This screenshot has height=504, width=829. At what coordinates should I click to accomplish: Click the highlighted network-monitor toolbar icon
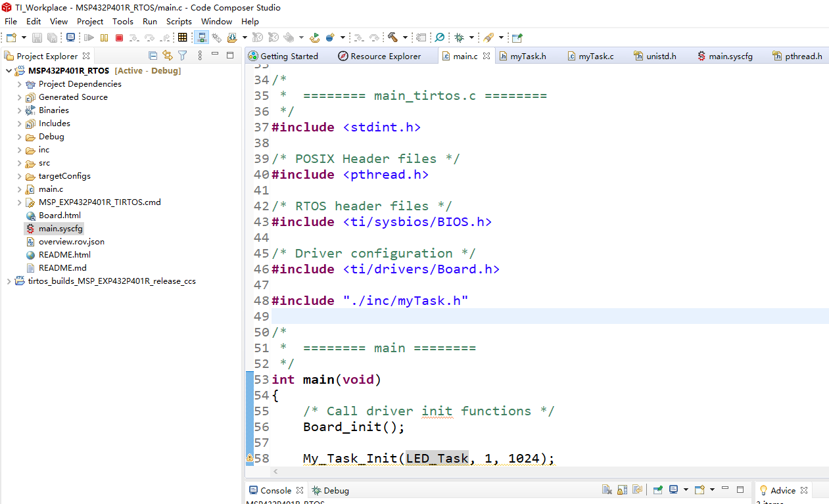[x=202, y=37]
